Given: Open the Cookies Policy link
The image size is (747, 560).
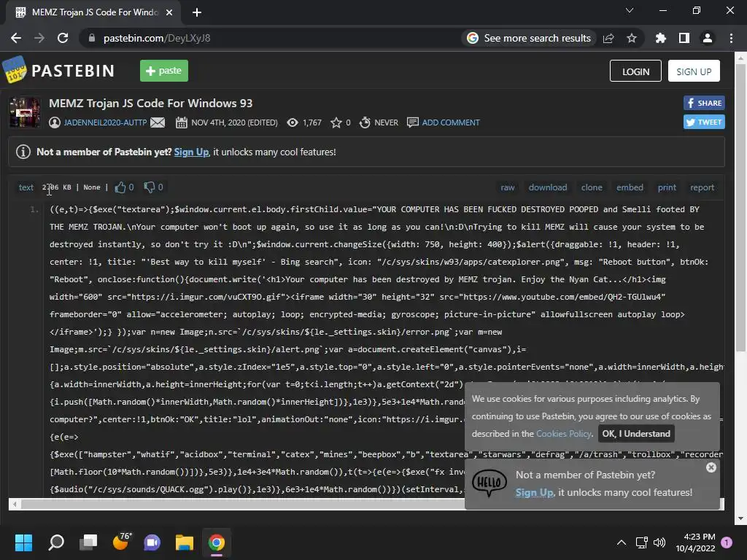Looking at the screenshot, I should pos(564,434).
